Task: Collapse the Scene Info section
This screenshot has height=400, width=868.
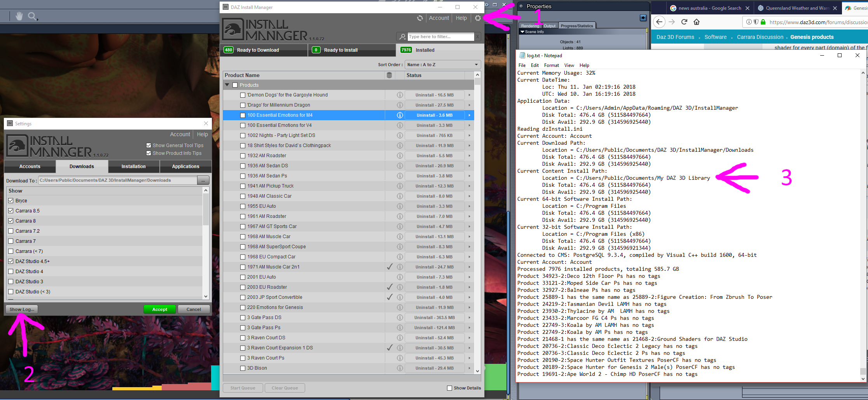Action: (x=522, y=32)
